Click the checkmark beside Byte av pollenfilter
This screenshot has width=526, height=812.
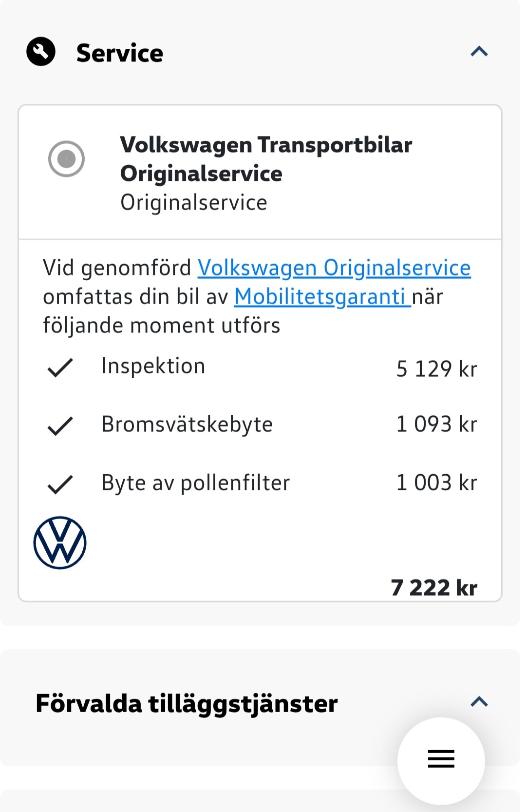click(60, 484)
